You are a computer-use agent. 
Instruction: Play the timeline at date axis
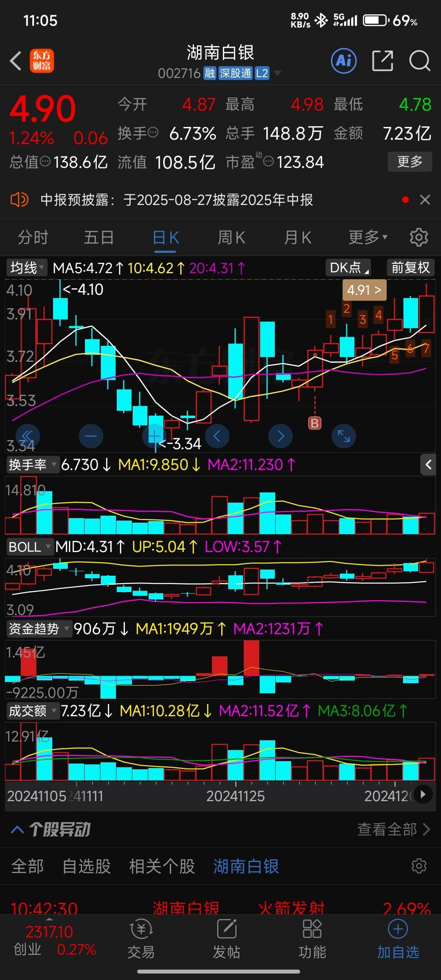click(x=423, y=794)
